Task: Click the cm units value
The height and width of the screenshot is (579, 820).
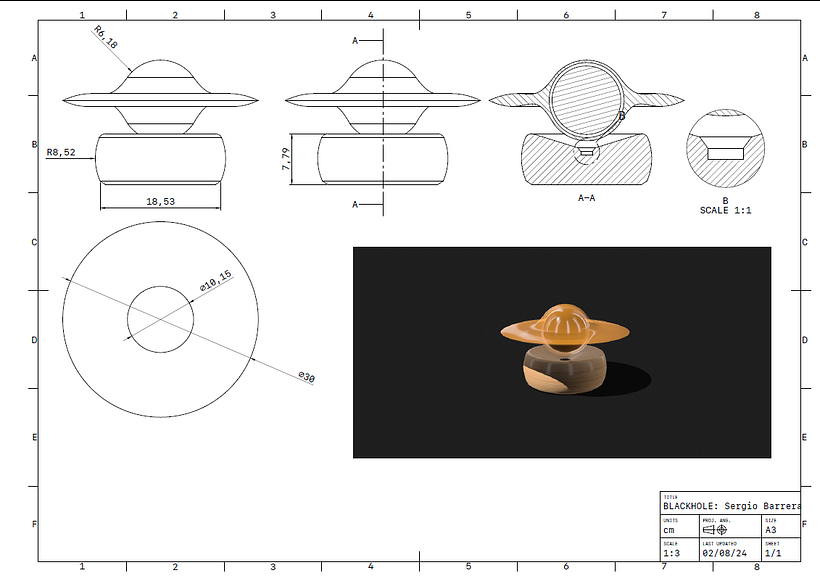Action: click(669, 530)
